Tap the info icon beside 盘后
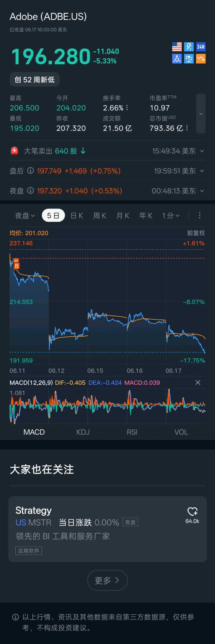This screenshot has width=215, height=644. [30, 171]
